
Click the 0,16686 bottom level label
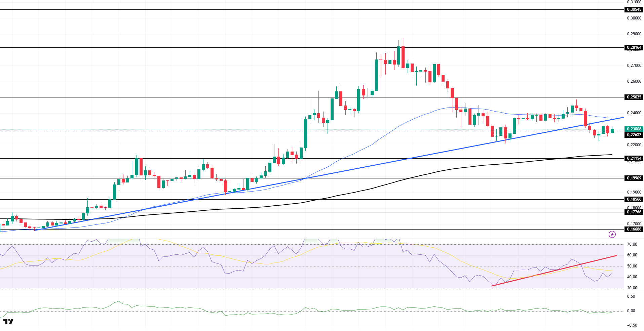pyautogui.click(x=634, y=229)
